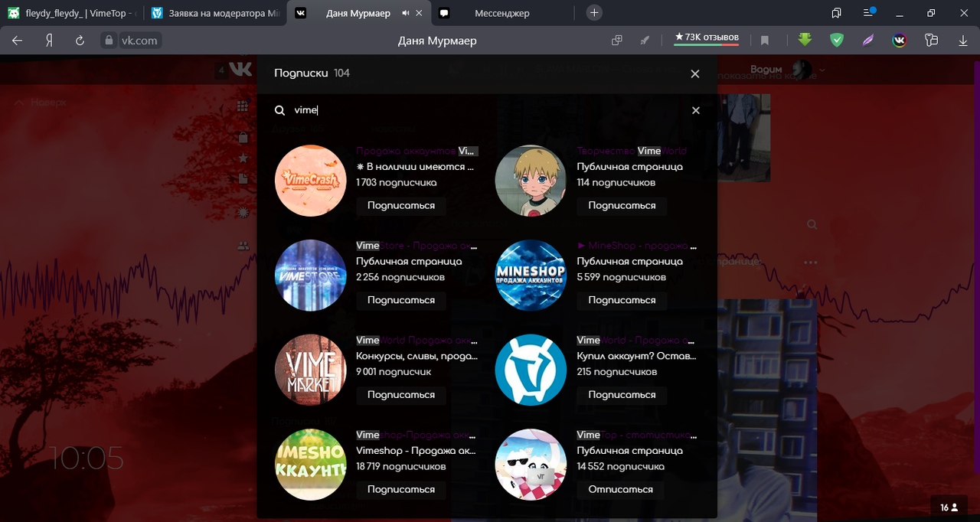Screen dimensions: 980x522
Task: Close the Подписки dialog
Action: click(694, 73)
